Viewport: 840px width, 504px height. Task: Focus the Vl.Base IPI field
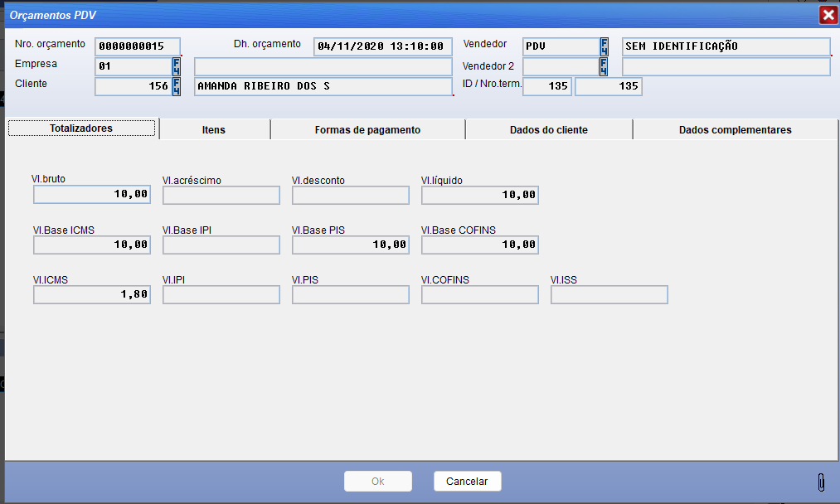tap(221, 245)
